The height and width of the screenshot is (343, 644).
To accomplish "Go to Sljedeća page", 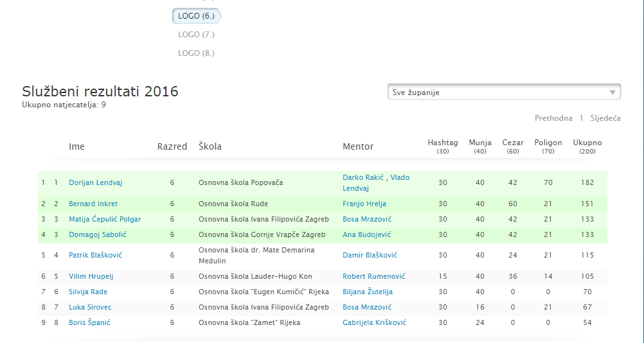I will [x=605, y=118].
